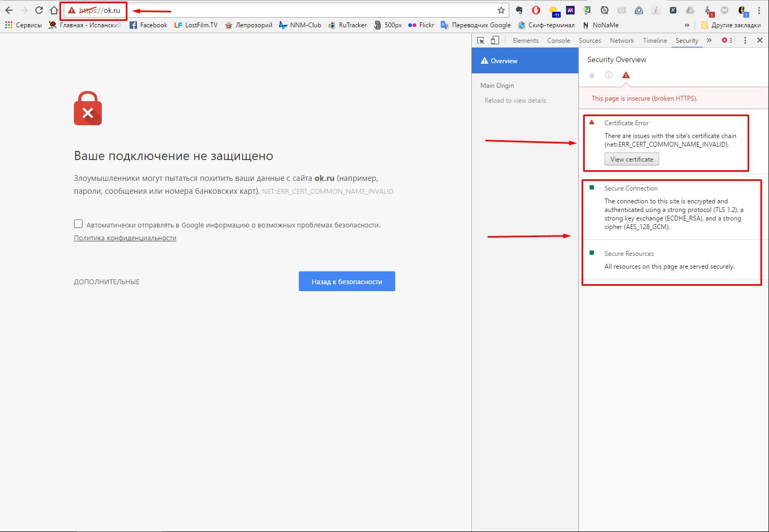The width and height of the screenshot is (769, 532).
Task: Open the NNM-Club bookmark
Action: click(300, 25)
